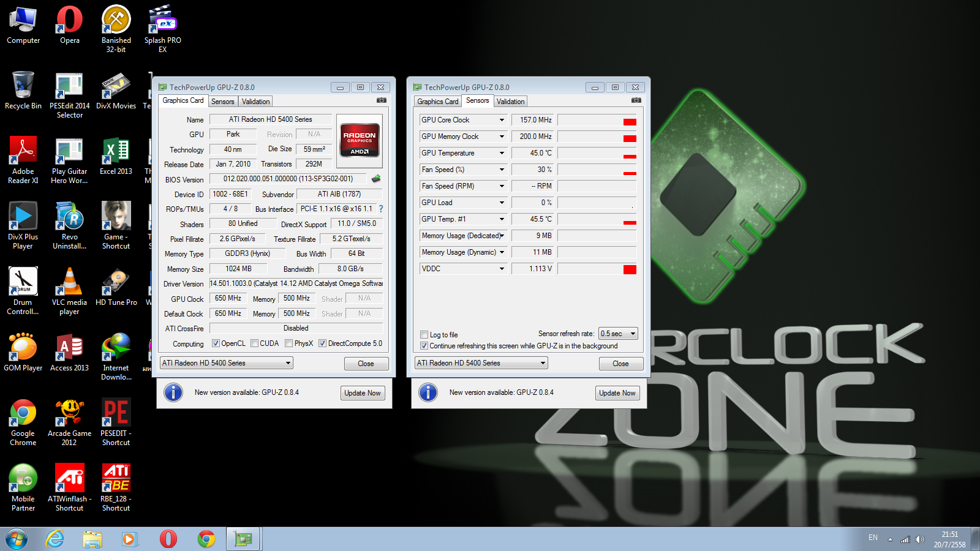Select Sensors tab in right GPU-Z window
The width and height of the screenshot is (980, 551).
pyautogui.click(x=478, y=100)
